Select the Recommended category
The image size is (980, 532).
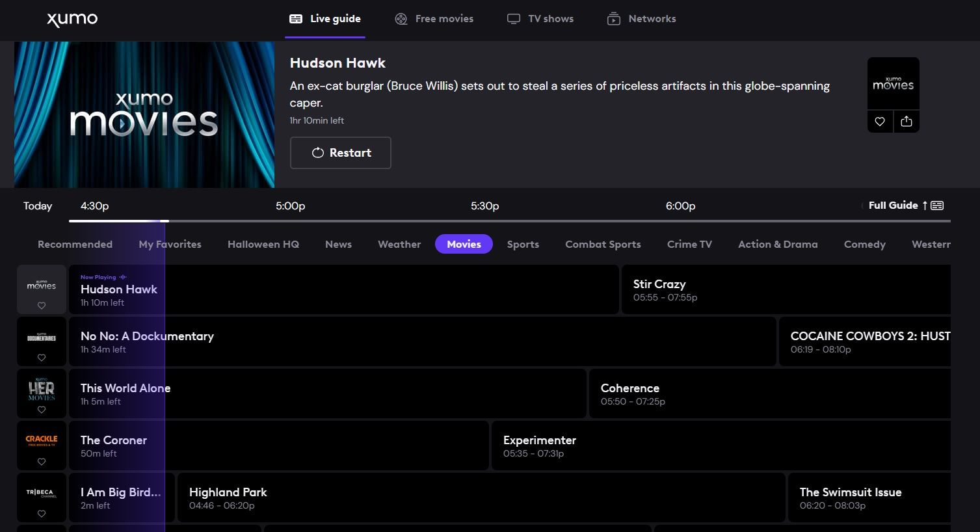click(x=75, y=245)
